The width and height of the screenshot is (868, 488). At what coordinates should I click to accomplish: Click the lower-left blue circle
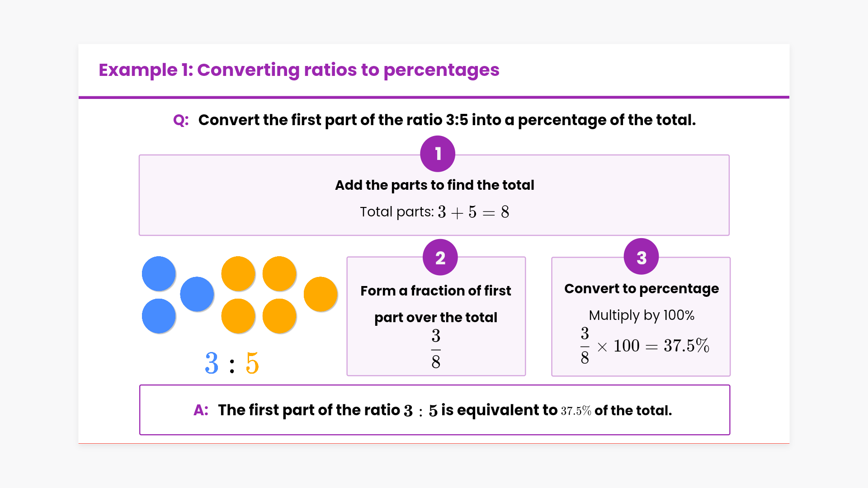point(159,316)
